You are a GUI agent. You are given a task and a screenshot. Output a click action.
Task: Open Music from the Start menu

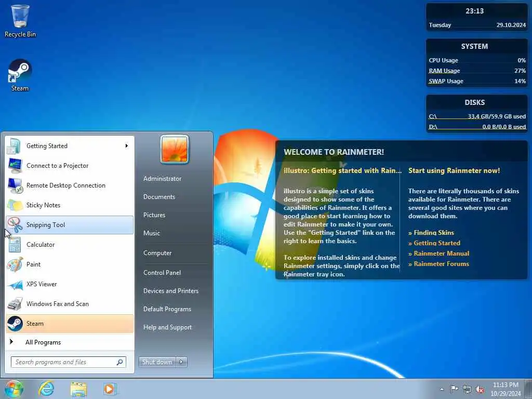152,233
